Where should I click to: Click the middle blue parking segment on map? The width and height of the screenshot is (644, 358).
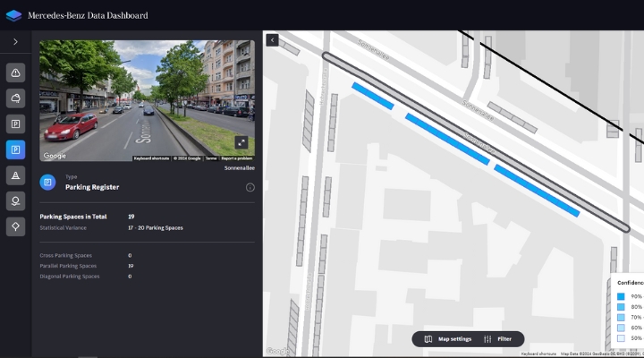coord(448,140)
